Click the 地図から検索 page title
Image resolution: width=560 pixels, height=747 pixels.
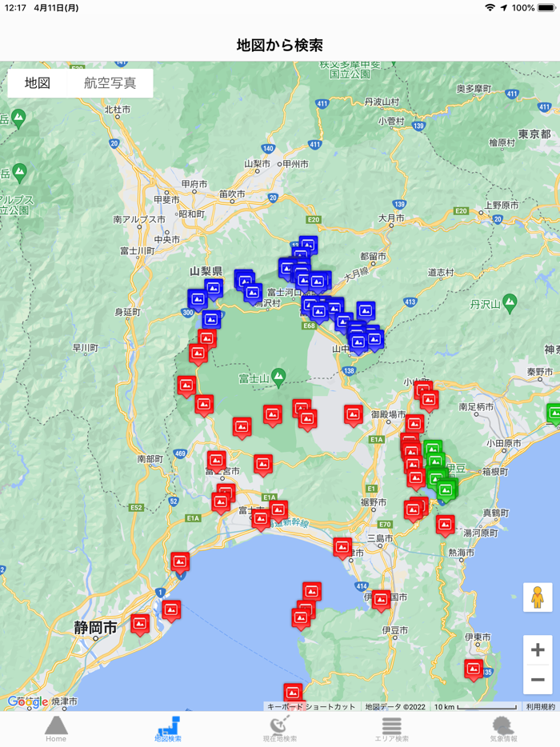[x=280, y=46]
